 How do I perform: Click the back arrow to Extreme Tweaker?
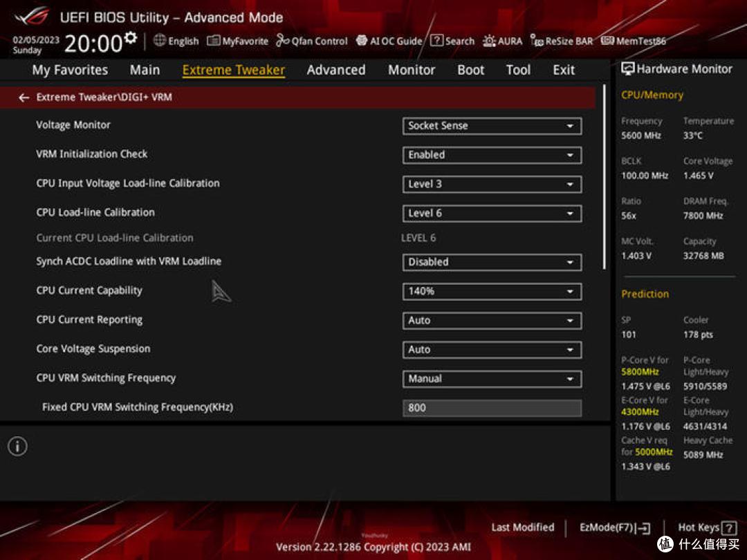[x=24, y=97]
